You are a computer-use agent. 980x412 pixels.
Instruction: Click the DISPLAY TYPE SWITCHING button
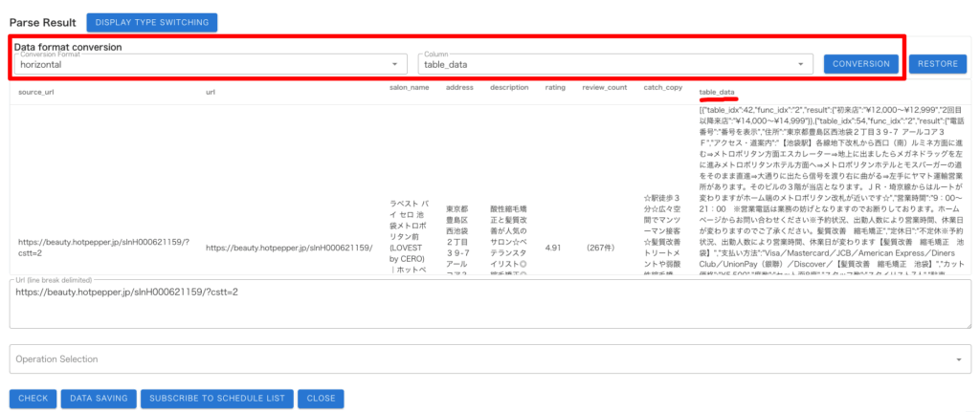point(151,22)
